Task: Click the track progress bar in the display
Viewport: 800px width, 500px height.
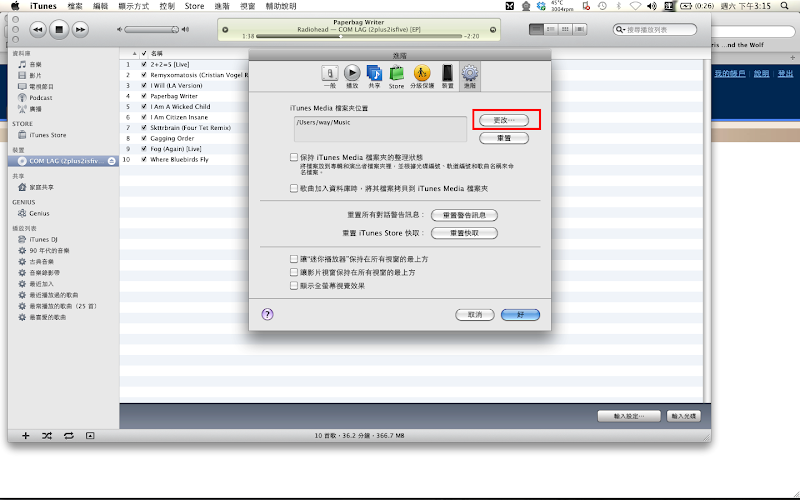Action: 359,36
